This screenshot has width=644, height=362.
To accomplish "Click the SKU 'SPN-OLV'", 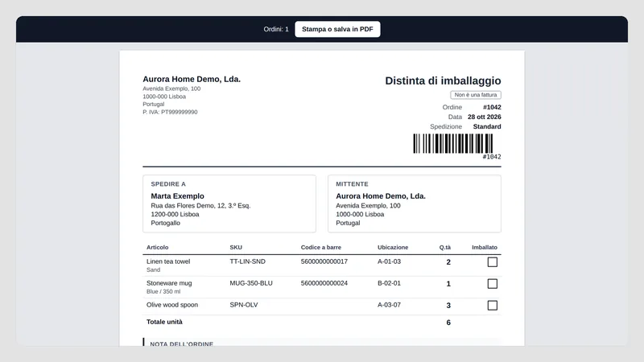I will pos(244,305).
